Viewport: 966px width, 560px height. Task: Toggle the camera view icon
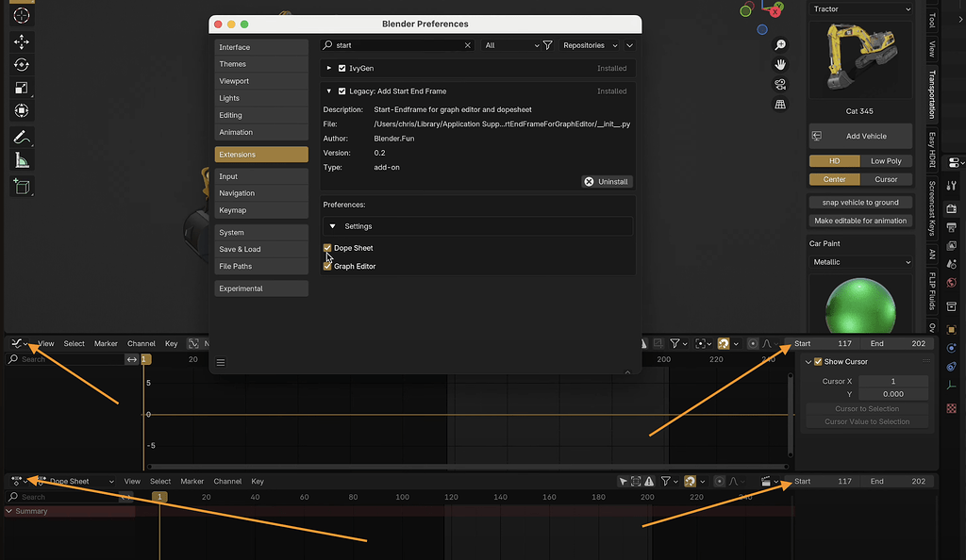[780, 84]
